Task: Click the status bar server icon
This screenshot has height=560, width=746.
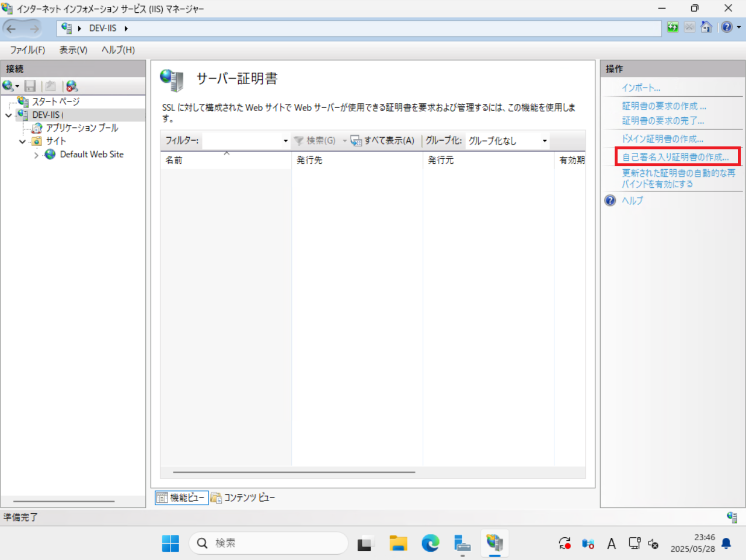Action: pos(732,517)
